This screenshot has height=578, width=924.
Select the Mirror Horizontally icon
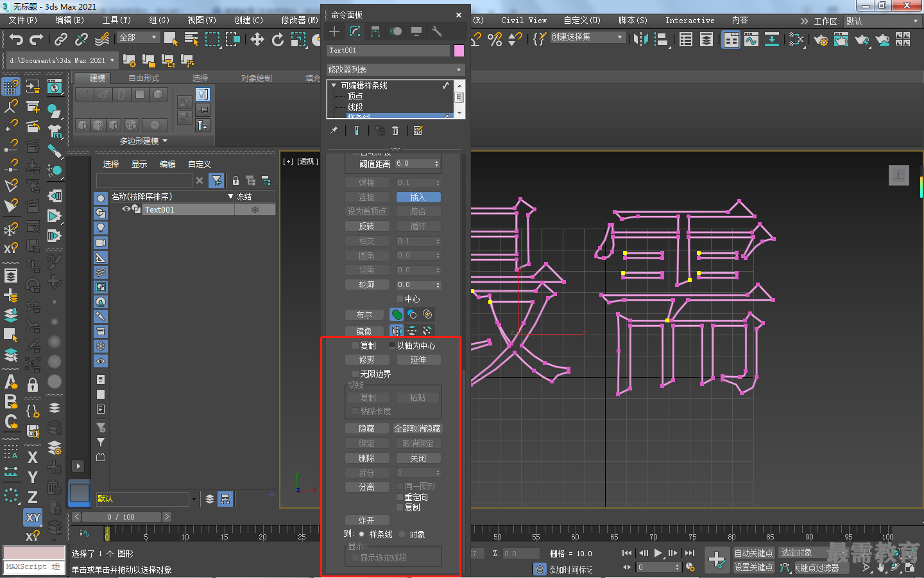tap(397, 331)
